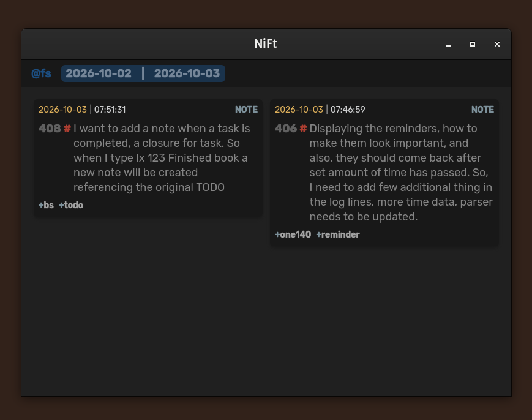
Task: Click the date 2026-10-03 on note 406
Action: (299, 110)
